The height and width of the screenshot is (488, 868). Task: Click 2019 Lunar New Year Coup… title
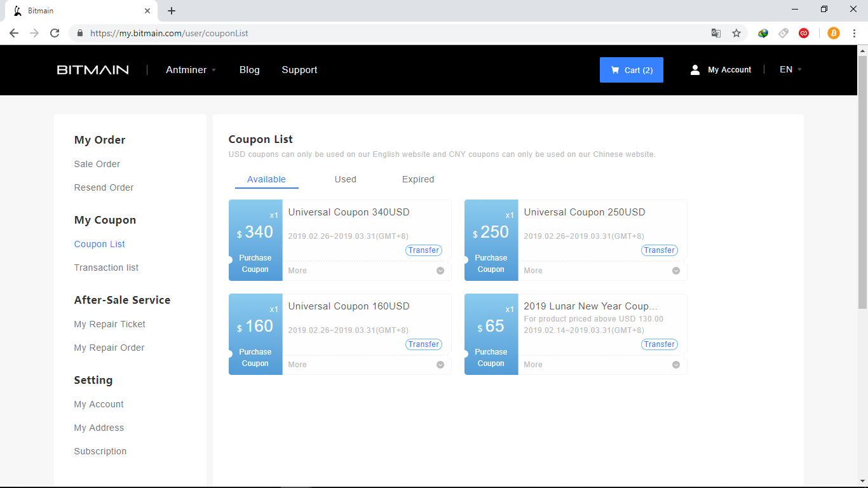[x=591, y=306]
